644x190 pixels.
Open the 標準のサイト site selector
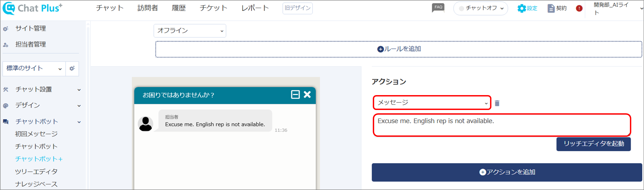click(x=34, y=69)
